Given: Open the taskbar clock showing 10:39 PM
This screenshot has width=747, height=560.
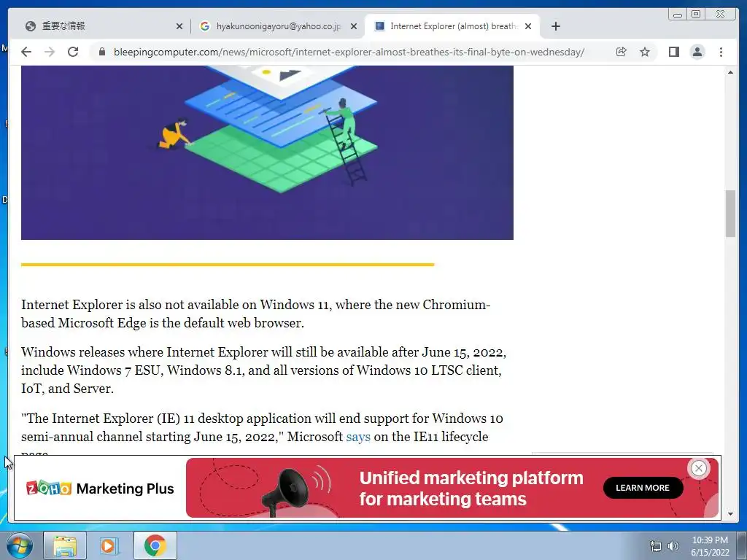Looking at the screenshot, I should (x=710, y=545).
